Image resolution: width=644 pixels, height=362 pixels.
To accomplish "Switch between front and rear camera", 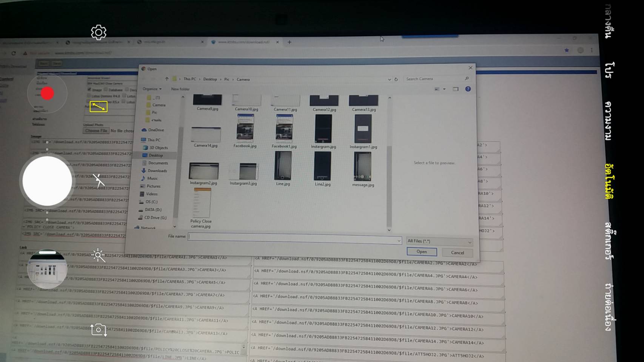I will pos(99,330).
